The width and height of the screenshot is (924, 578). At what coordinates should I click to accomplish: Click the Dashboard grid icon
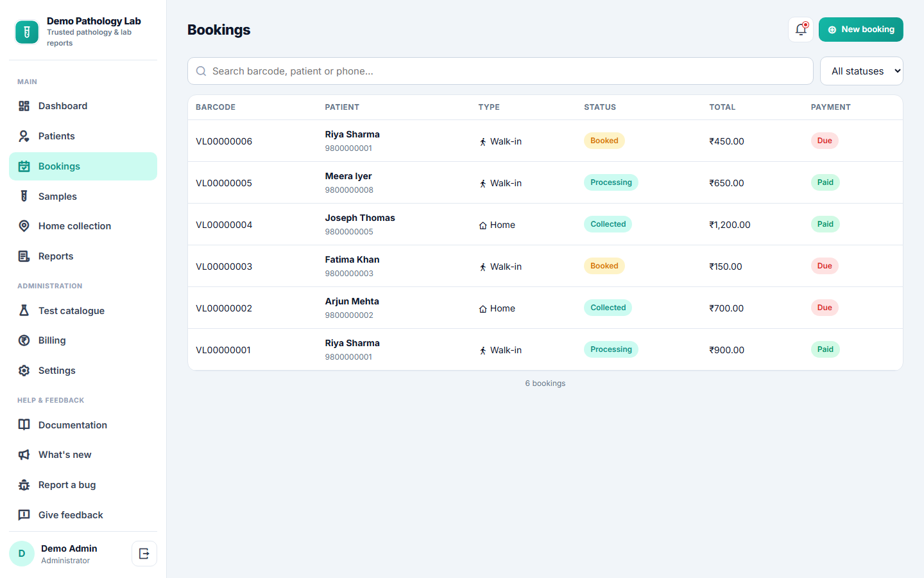point(24,106)
